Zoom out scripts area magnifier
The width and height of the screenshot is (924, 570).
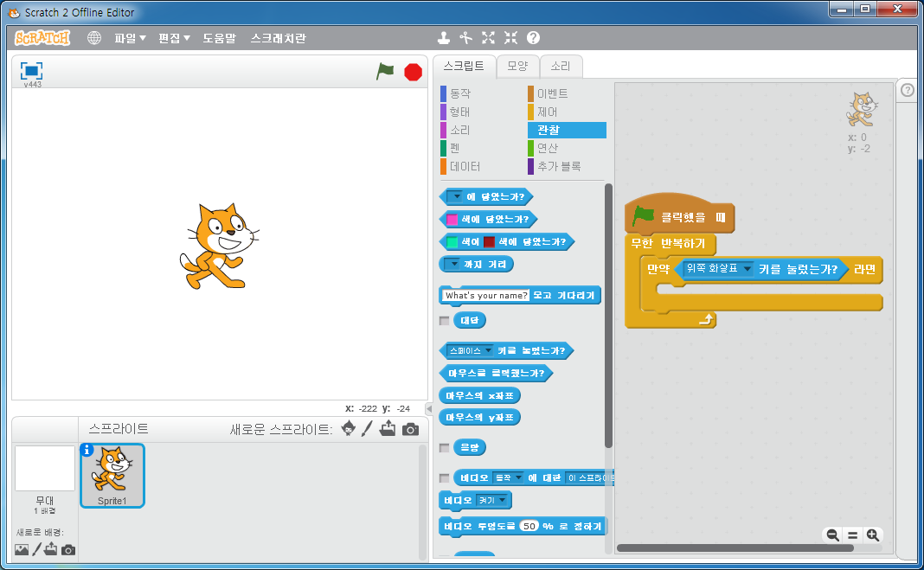[832, 535]
